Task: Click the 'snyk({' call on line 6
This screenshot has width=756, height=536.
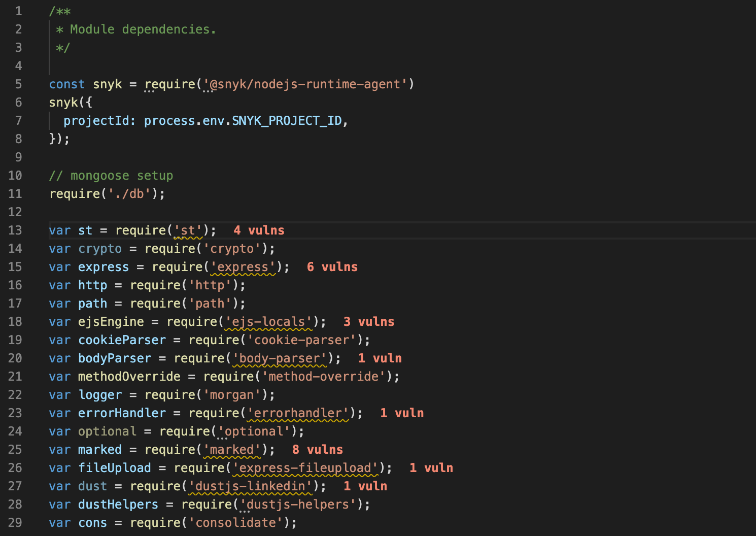Action: click(71, 103)
